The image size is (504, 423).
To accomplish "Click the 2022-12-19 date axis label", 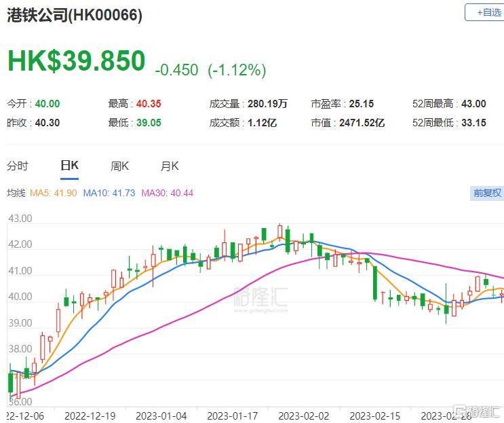I will [x=90, y=416].
